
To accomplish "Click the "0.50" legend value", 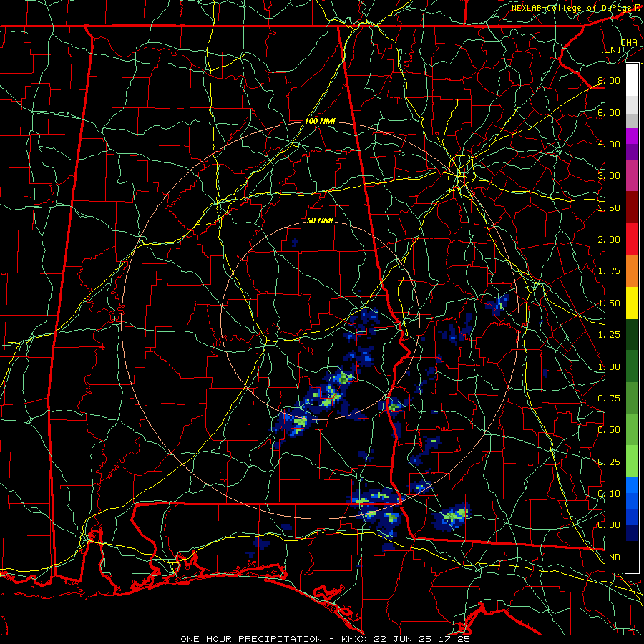I will pyautogui.click(x=609, y=430).
